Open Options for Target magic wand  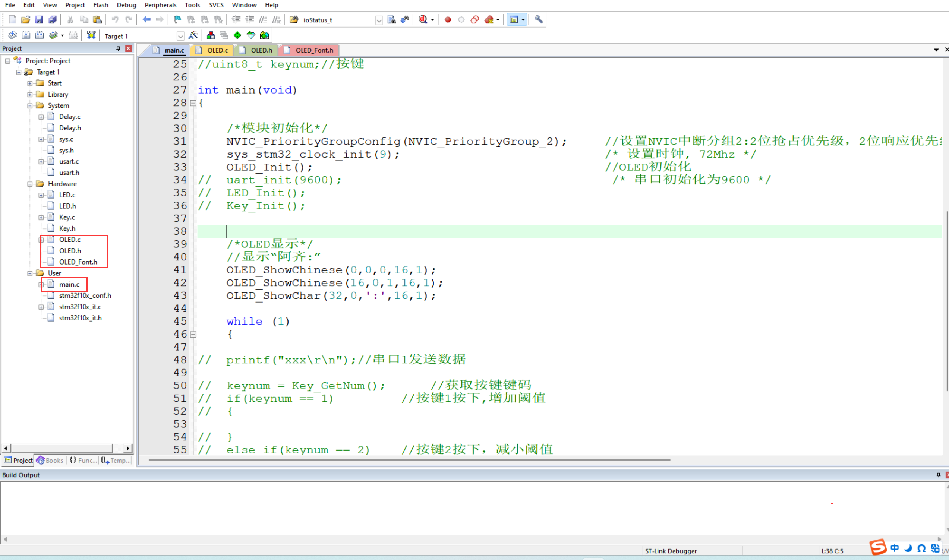click(x=193, y=35)
